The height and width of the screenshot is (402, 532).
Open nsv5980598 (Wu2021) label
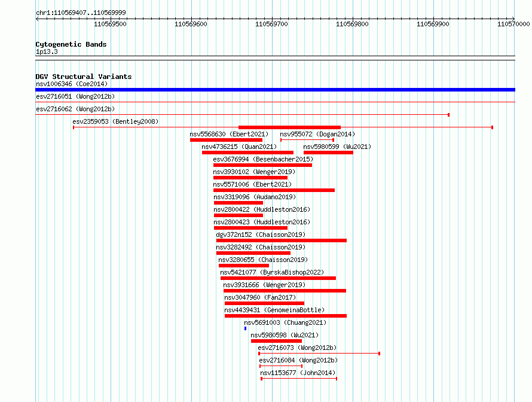(285, 335)
